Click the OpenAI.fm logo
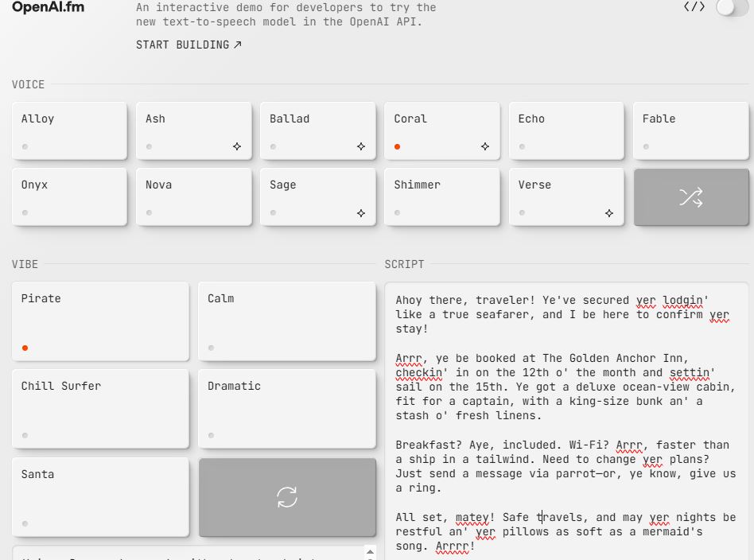The width and height of the screenshot is (754, 560). [49, 8]
